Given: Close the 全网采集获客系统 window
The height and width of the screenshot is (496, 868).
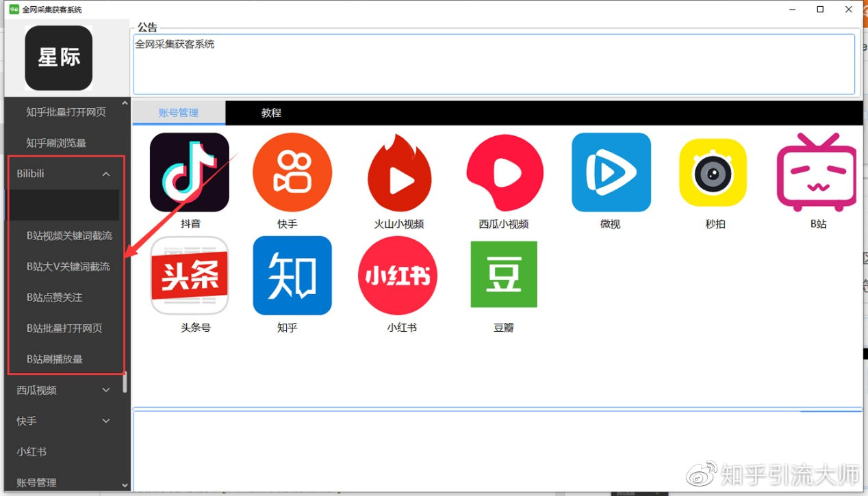Looking at the screenshot, I should tap(849, 10).
